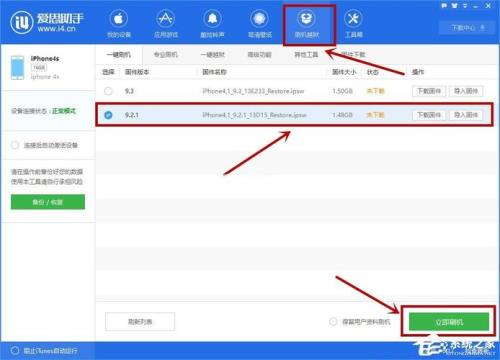
Task: Click the "iphone 4s" model label
Action: coord(45,77)
